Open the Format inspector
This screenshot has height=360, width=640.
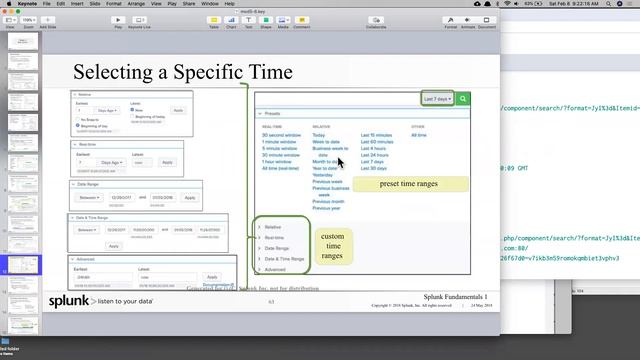click(451, 20)
